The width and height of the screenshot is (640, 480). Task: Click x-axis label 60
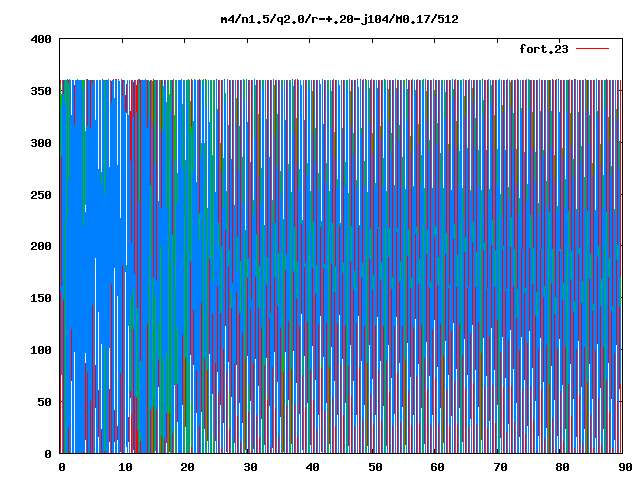(x=437, y=467)
